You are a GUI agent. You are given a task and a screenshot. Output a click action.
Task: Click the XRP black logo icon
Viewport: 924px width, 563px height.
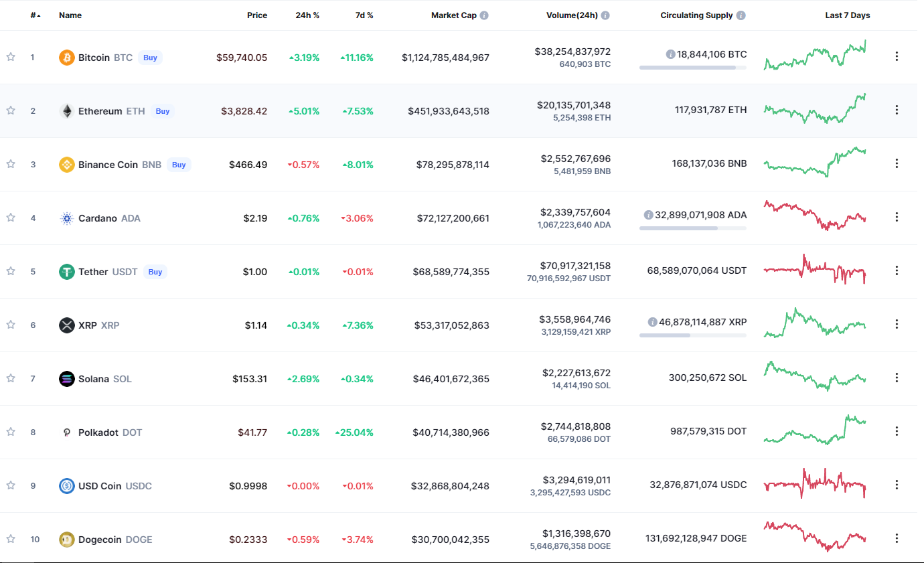click(67, 325)
